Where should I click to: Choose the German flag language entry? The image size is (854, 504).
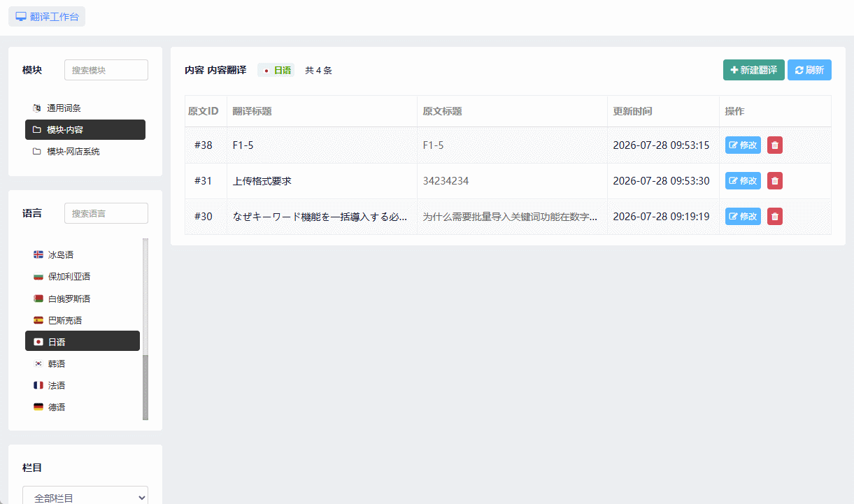83,407
